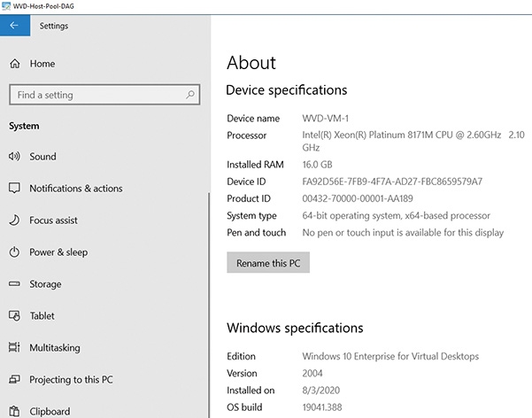
Task: Open Sound settings
Action: click(42, 156)
